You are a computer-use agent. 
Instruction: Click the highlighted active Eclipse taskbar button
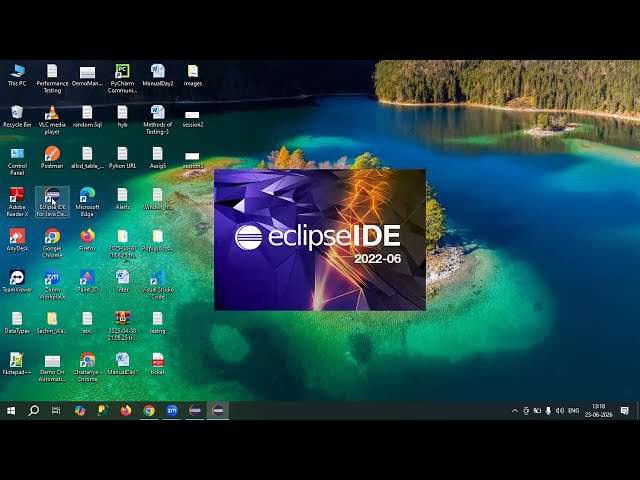click(218, 411)
